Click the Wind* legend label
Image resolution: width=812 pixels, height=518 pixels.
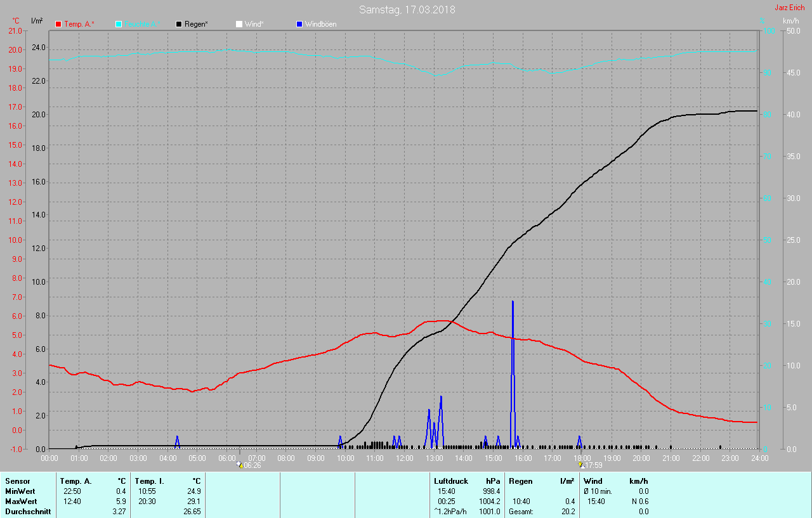tap(254, 24)
